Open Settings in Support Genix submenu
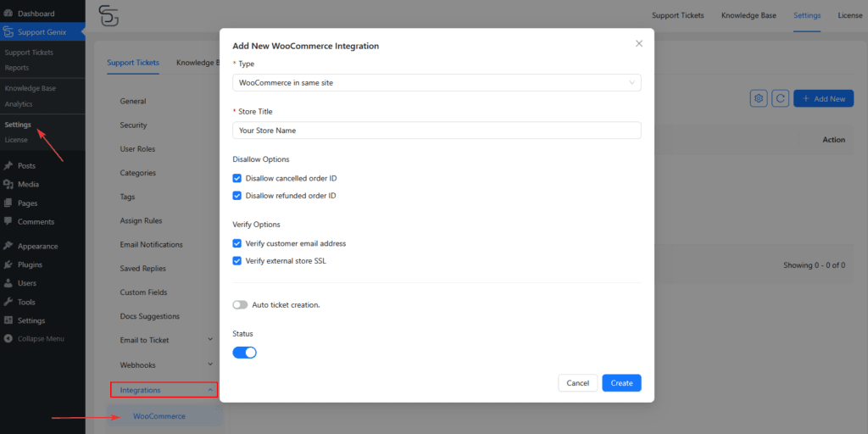868x434 pixels. 18,125
